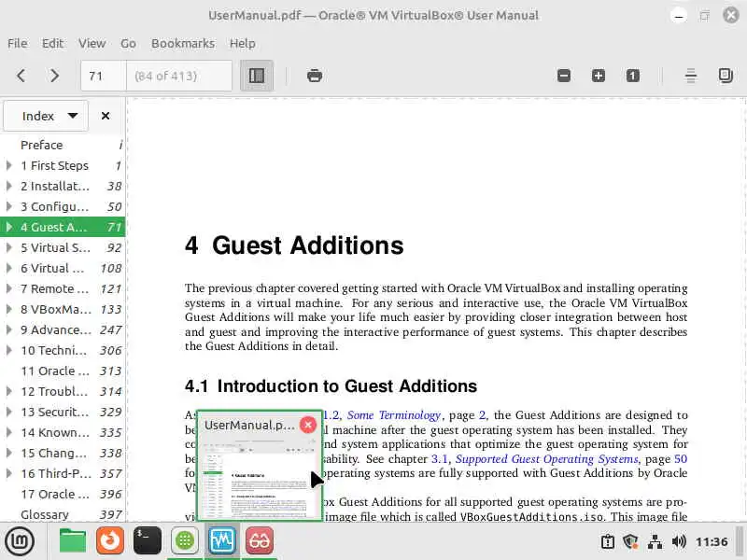Print the document with printer icon
The height and width of the screenshot is (560, 747).
point(315,76)
